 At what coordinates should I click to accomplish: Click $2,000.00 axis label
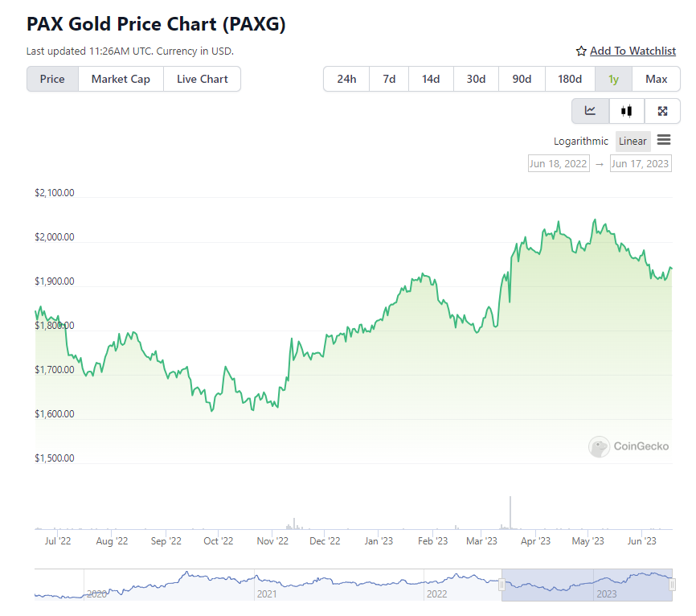point(54,236)
